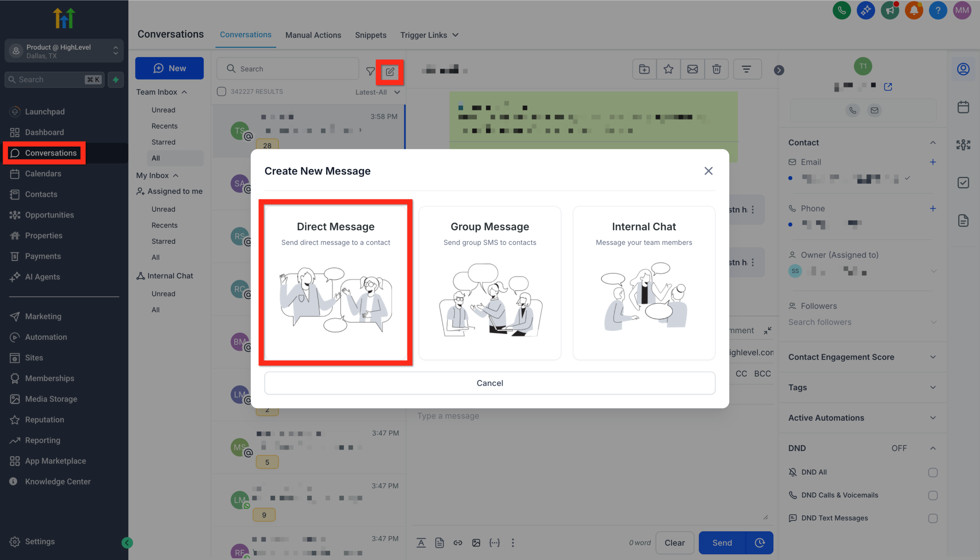Switch to the Manual Actions tab
Image resolution: width=980 pixels, height=560 pixels.
click(x=313, y=34)
